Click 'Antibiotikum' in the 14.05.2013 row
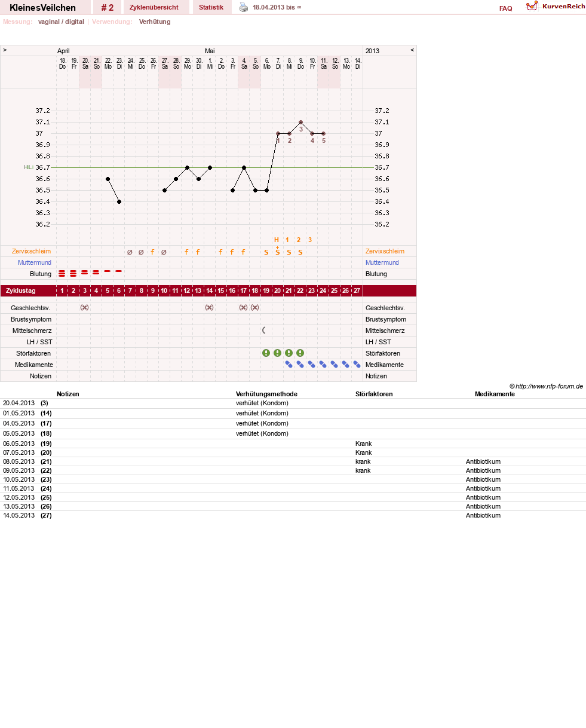This screenshot has width=586, height=728. (x=483, y=515)
